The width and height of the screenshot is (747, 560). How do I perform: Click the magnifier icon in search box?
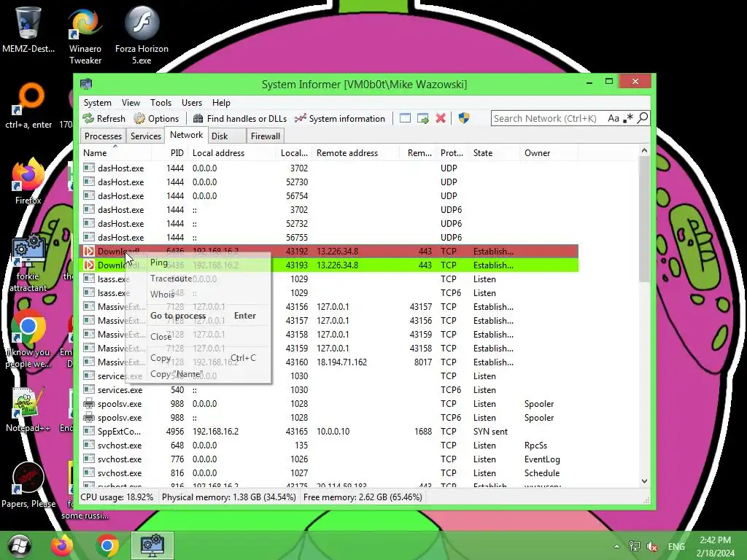(x=643, y=117)
